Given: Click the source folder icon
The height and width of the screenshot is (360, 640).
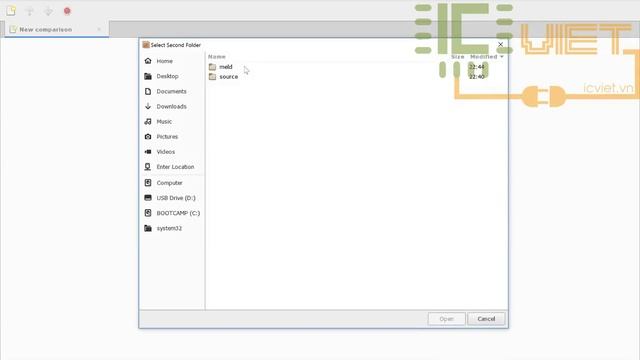Looking at the screenshot, I should [x=212, y=77].
